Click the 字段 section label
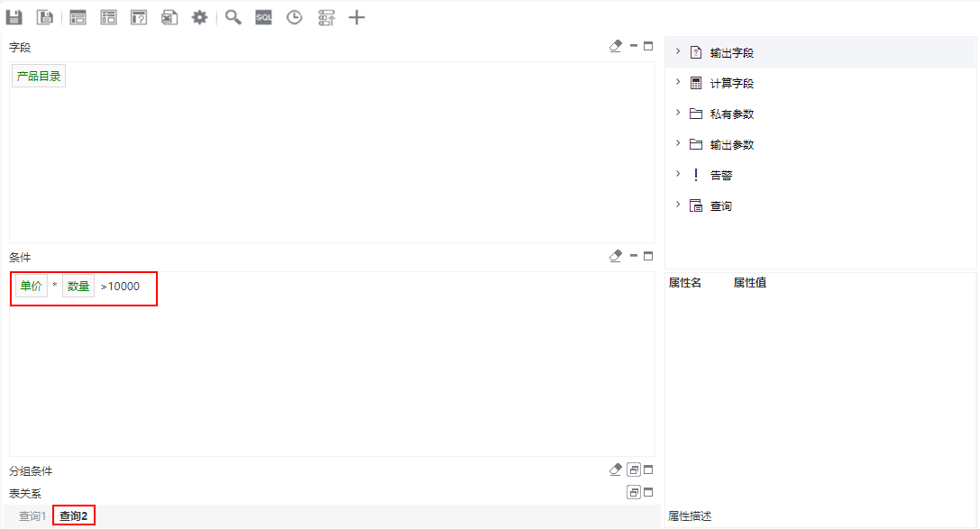Screen dimensions: 980x529 pos(20,47)
